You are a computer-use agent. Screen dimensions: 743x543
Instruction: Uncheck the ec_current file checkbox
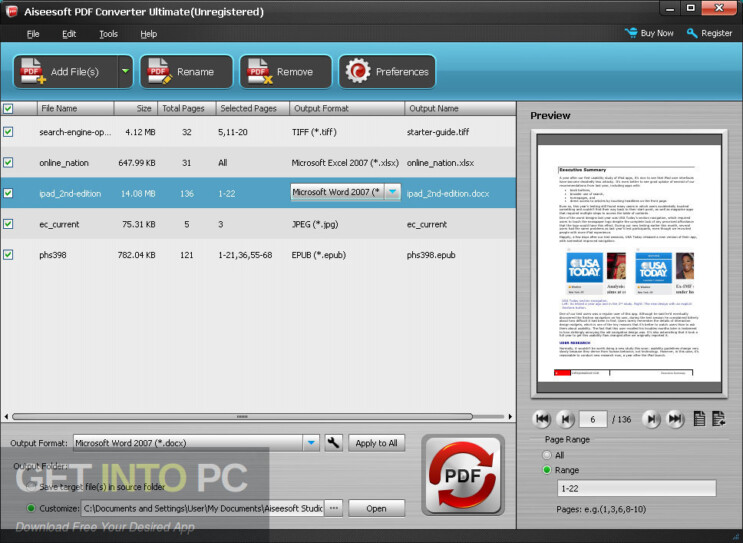pyautogui.click(x=8, y=224)
